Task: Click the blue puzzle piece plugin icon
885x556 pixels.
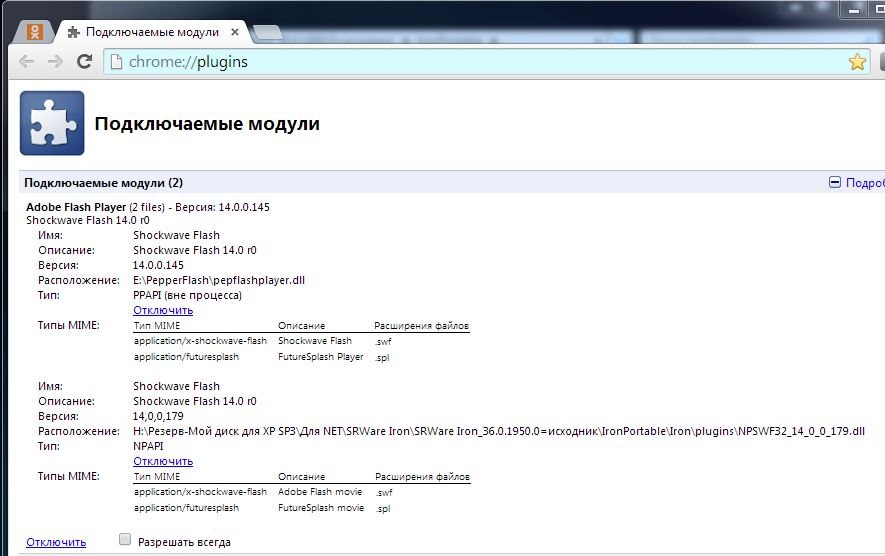Action: point(52,123)
